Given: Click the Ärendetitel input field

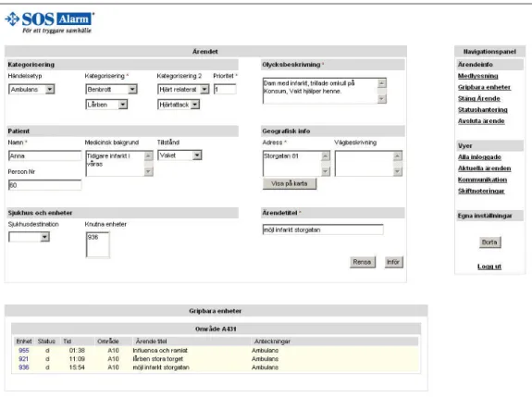Looking at the screenshot, I should (x=323, y=230).
